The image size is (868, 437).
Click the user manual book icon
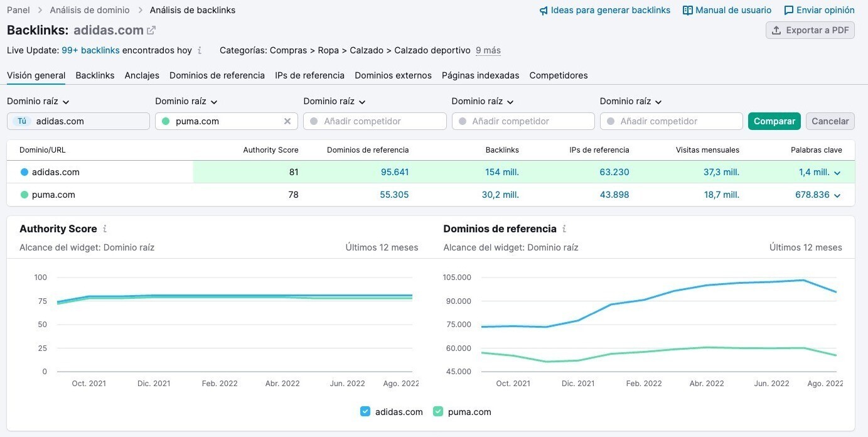pos(688,11)
